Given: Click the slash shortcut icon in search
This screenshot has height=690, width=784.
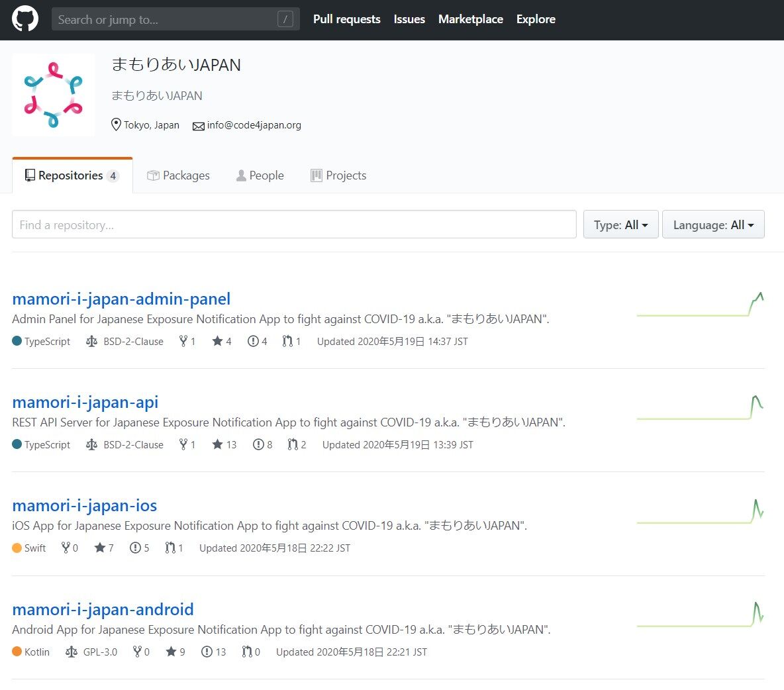Looking at the screenshot, I should (x=285, y=19).
